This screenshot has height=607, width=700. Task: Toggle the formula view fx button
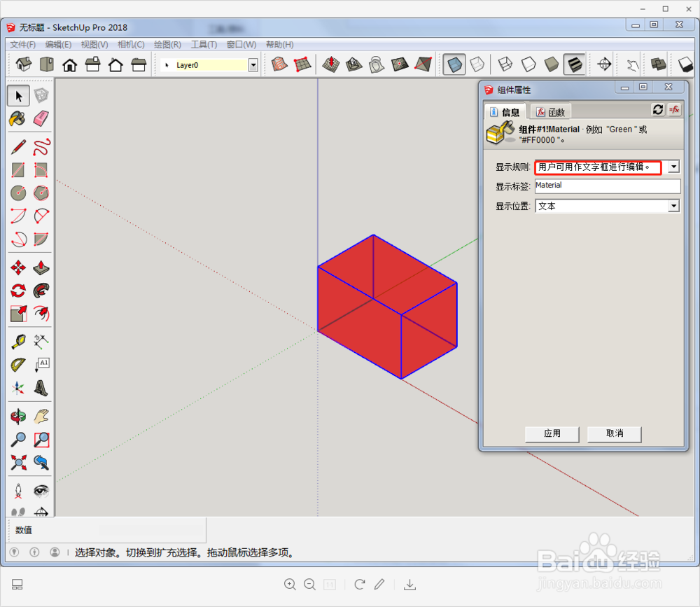[674, 109]
